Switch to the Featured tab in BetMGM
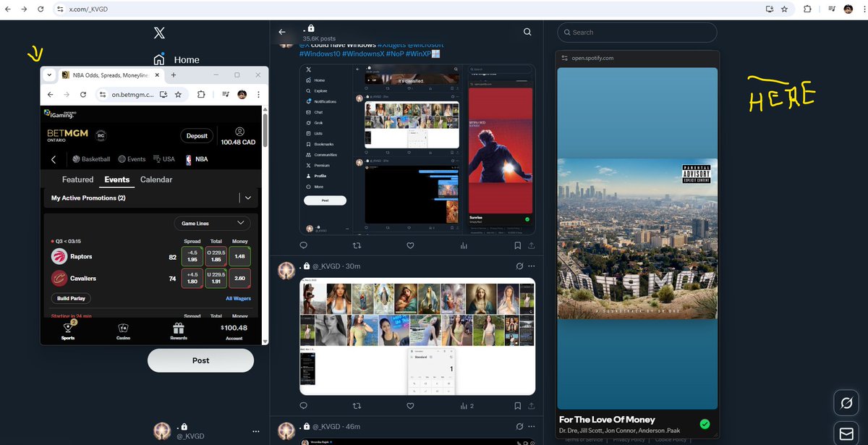868x445 pixels. 77,179
